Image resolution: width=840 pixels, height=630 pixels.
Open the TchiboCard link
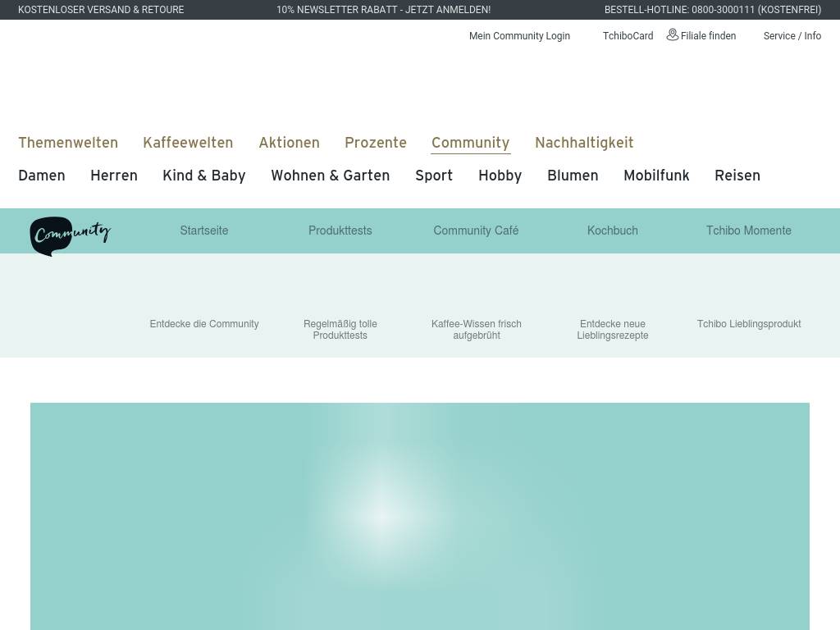(x=628, y=36)
